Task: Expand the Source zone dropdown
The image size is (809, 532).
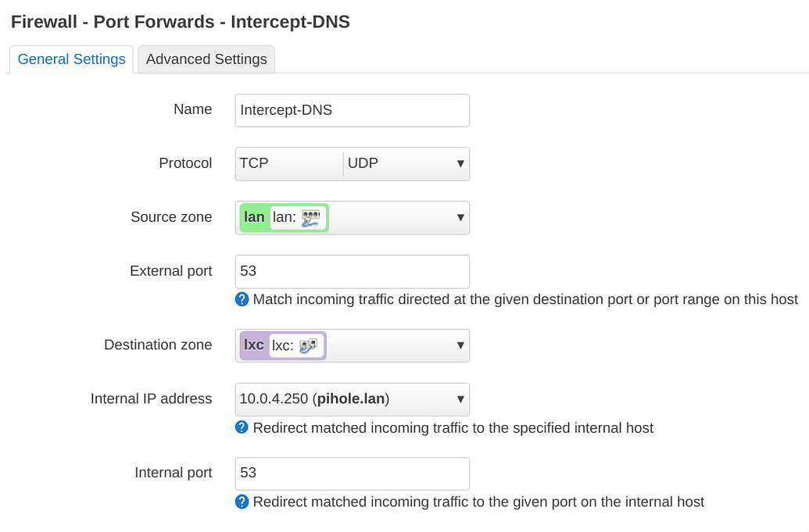Action: tap(461, 217)
